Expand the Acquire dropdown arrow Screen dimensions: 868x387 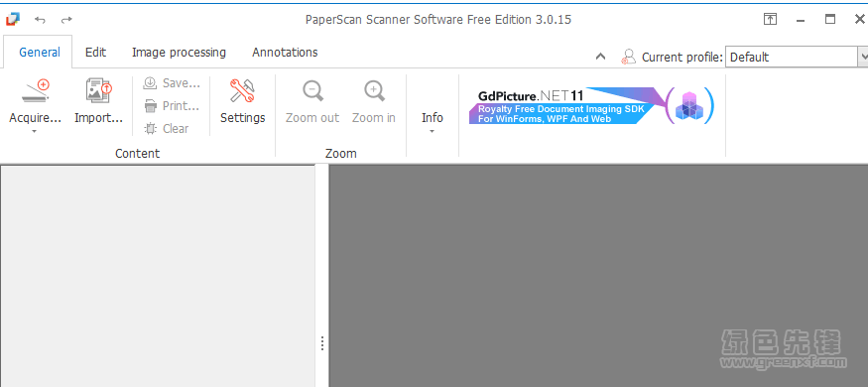(35, 132)
